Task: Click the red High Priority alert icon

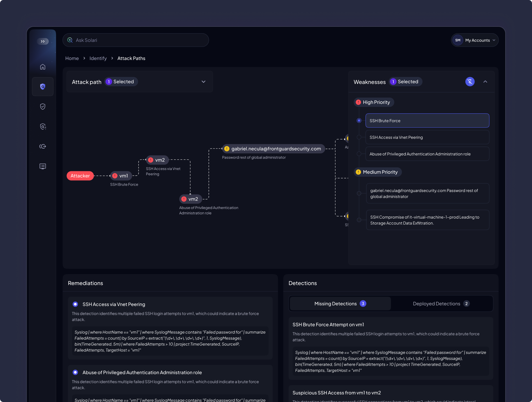Action: [358, 102]
